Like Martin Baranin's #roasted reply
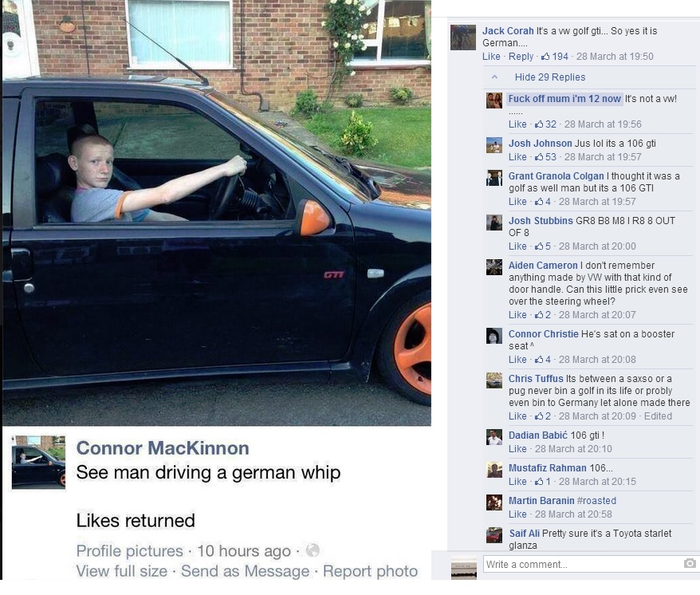The width and height of the screenshot is (700, 595). click(x=517, y=514)
